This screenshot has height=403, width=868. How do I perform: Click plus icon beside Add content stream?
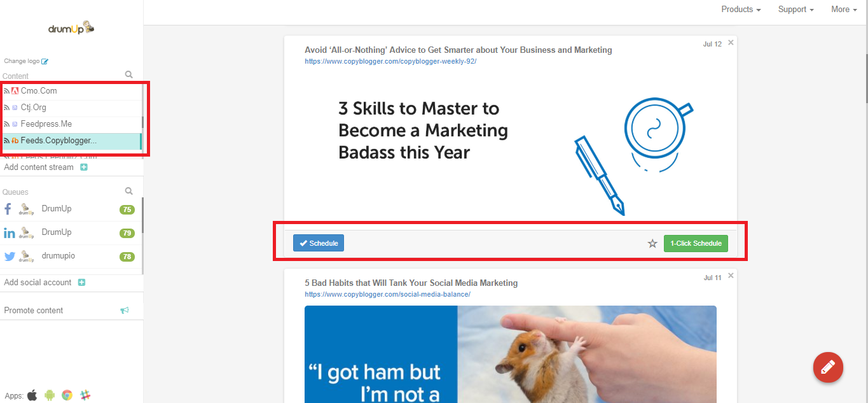click(83, 167)
